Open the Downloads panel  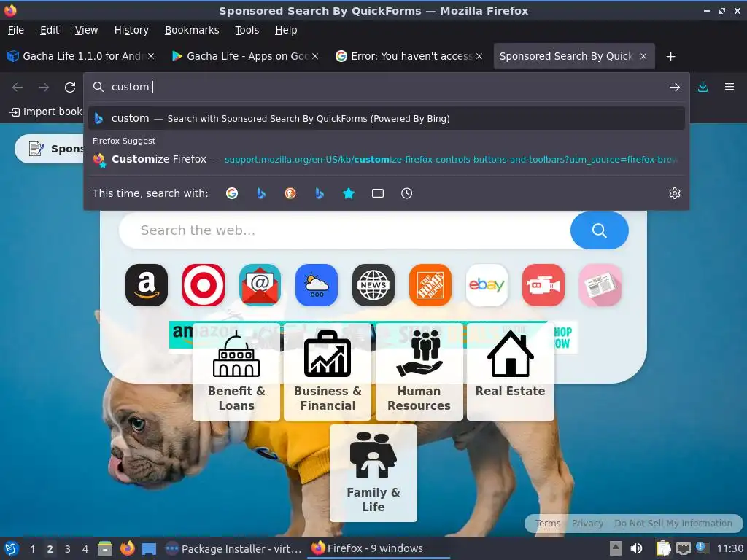(703, 87)
